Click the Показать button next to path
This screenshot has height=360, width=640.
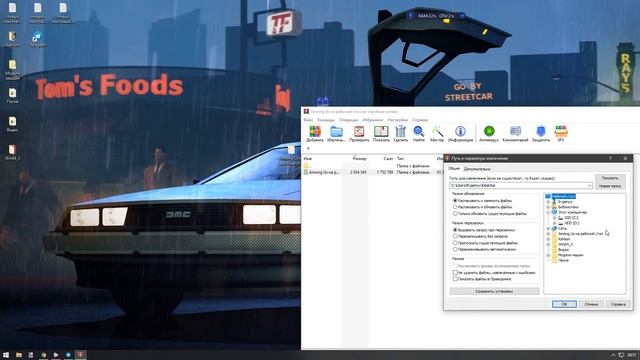pos(610,178)
